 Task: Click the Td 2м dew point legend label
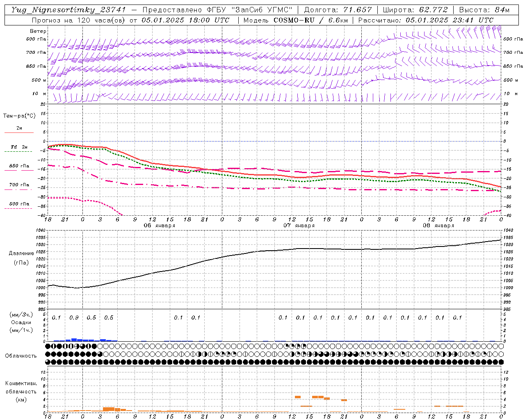point(19,147)
